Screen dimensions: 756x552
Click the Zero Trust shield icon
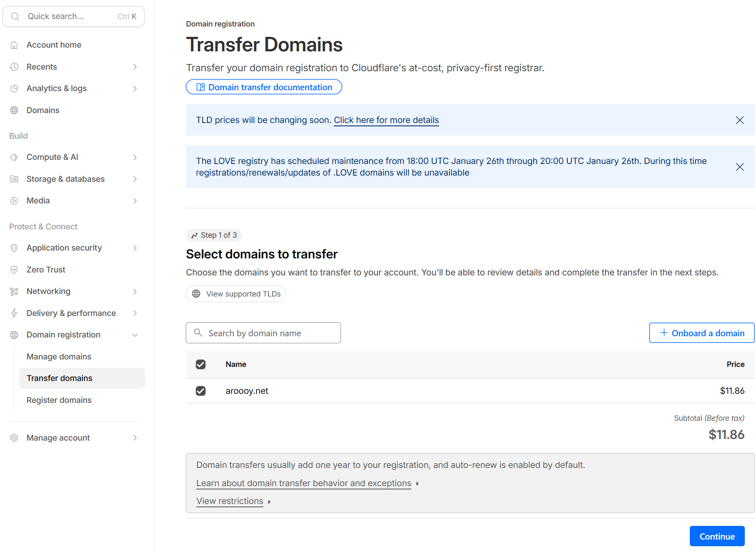(x=14, y=270)
